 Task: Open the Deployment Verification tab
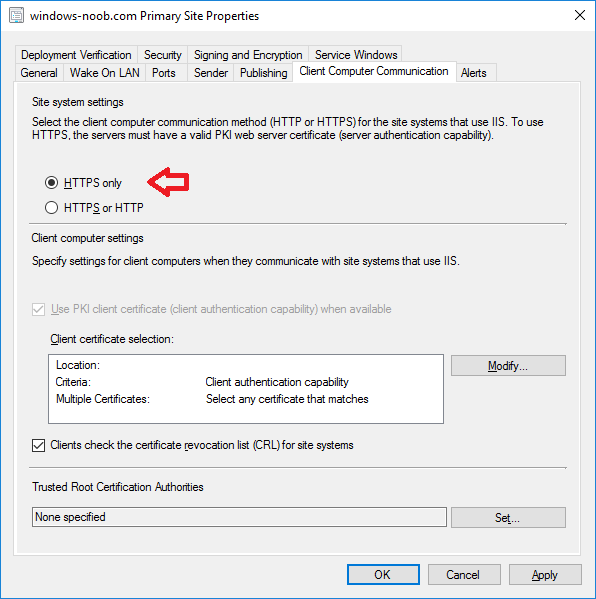76,55
